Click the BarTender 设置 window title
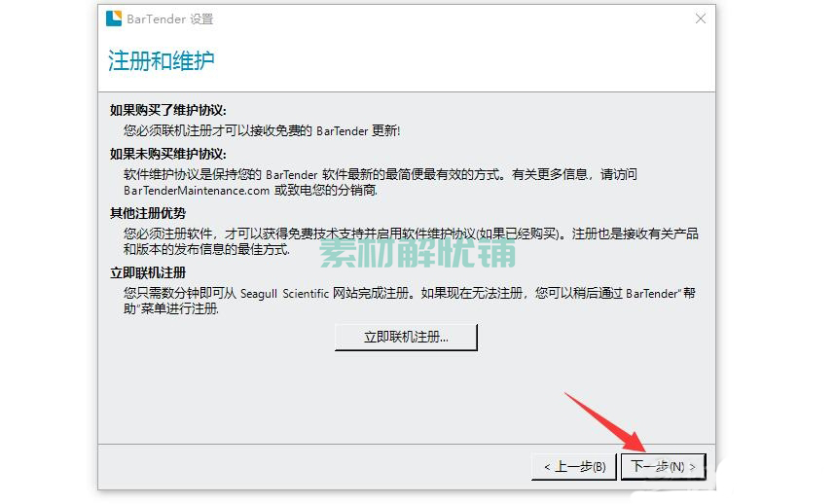 [x=170, y=19]
